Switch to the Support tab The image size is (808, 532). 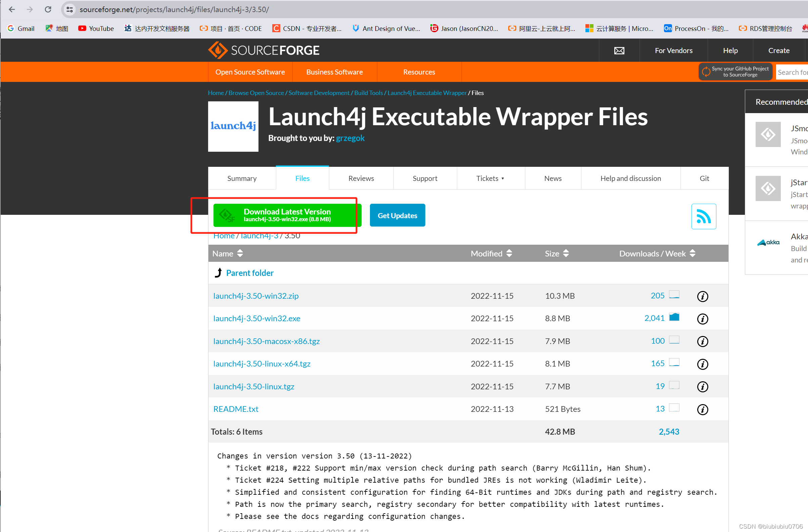425,178
